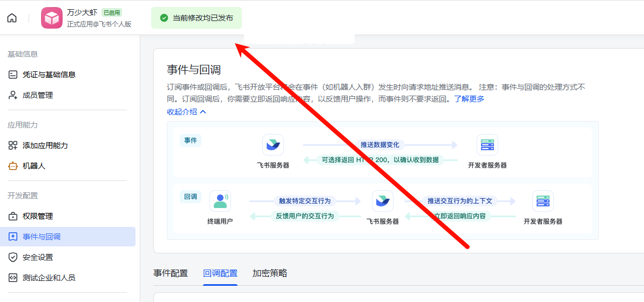Image resolution: width=644 pixels, height=302 pixels.
Task: Click the 成员管理 person icon
Action: (13, 95)
